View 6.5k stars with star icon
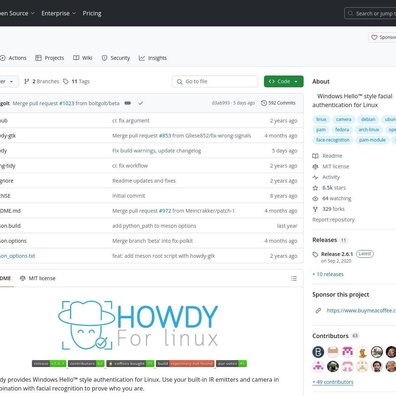Image resolution: width=396 pixels, height=396 pixels. 329,188
